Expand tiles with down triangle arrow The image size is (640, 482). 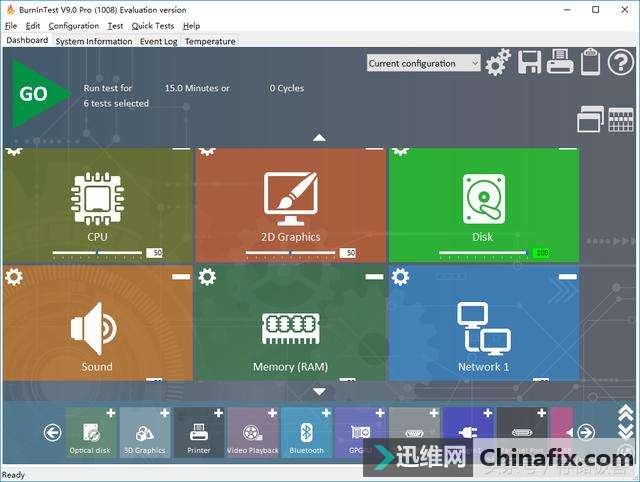click(319, 392)
